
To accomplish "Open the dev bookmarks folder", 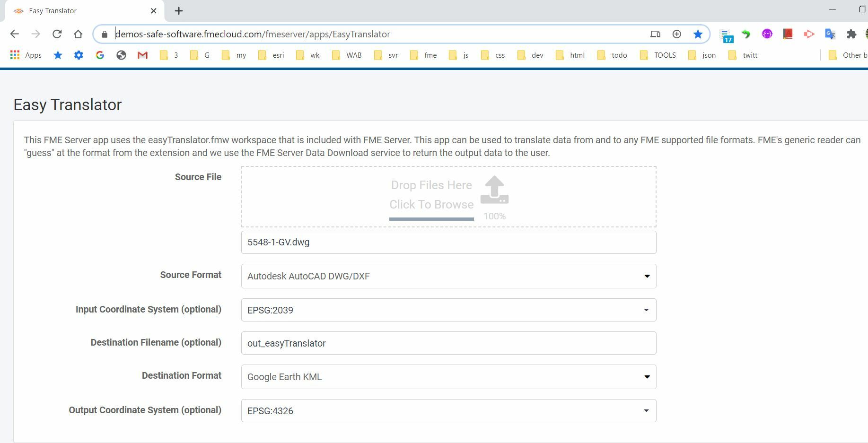I will [530, 55].
